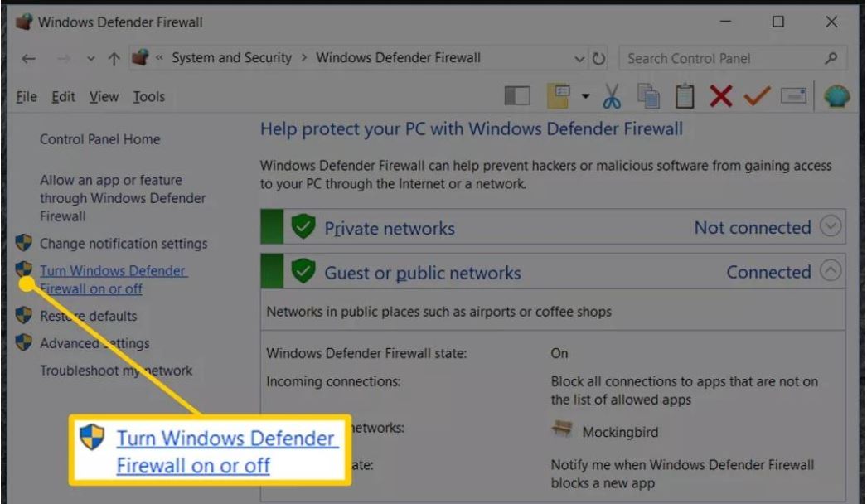The height and width of the screenshot is (504, 867).
Task: Click the orange checkmark toolbar icon
Action: click(756, 96)
